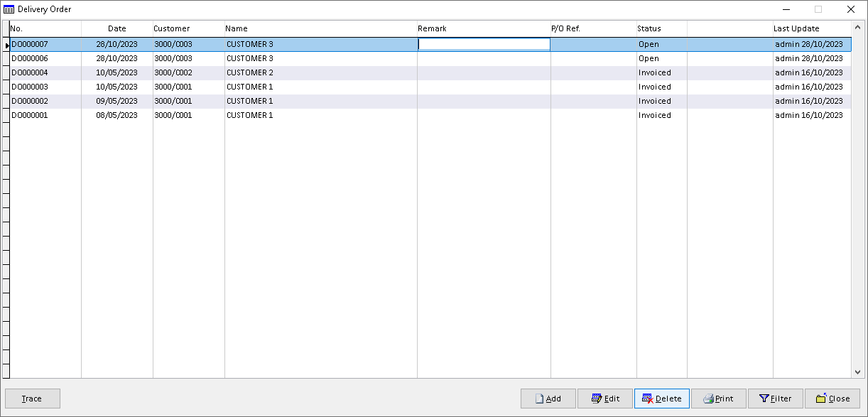Open the Filter button
Image resolution: width=868 pixels, height=417 pixels.
(776, 399)
